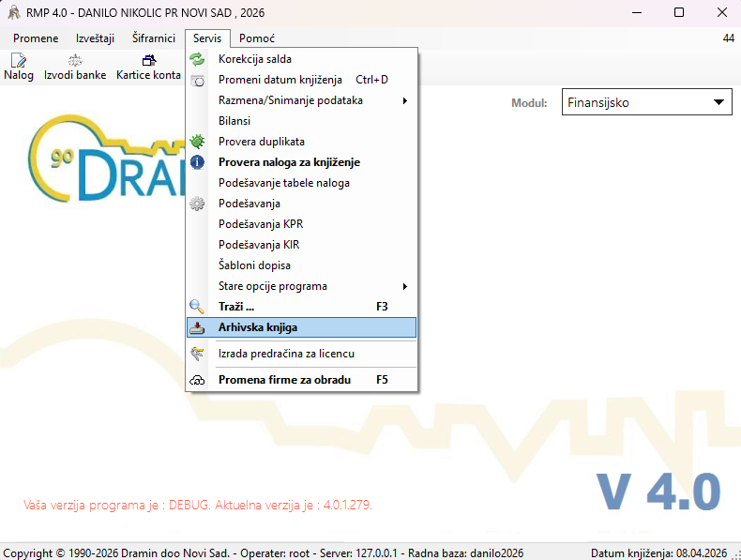Close the open Servis menu
Screen dimensions: 741x560
coord(207,38)
